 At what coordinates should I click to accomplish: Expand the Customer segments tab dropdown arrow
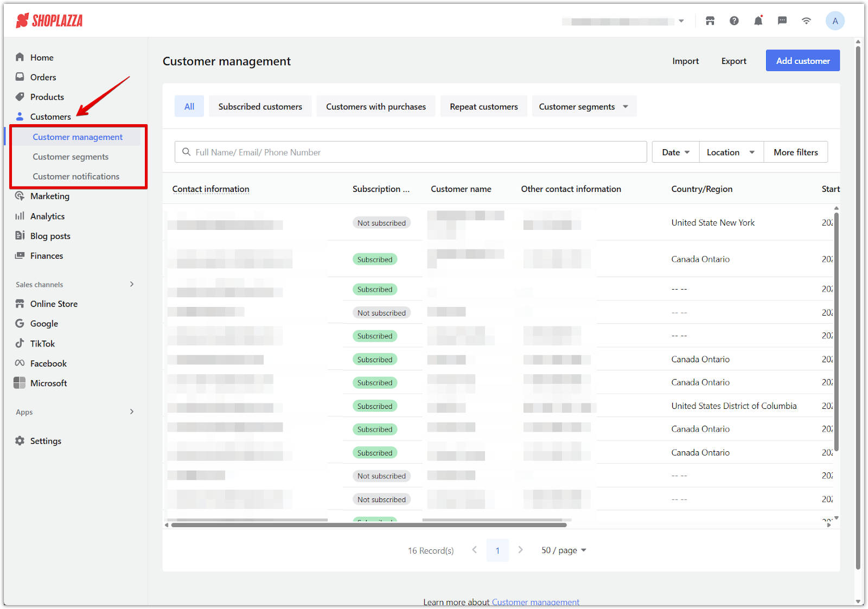pos(626,107)
